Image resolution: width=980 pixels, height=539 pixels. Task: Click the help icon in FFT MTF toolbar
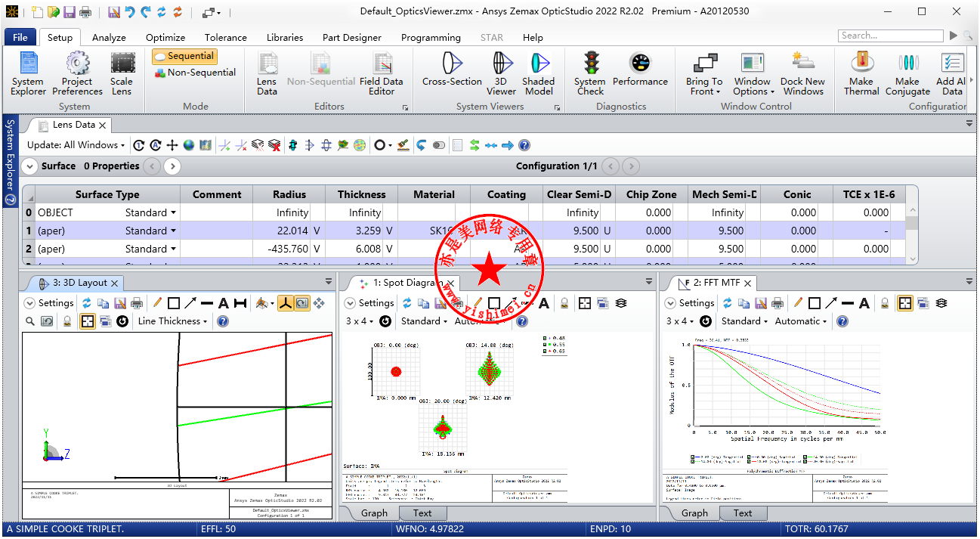point(842,321)
